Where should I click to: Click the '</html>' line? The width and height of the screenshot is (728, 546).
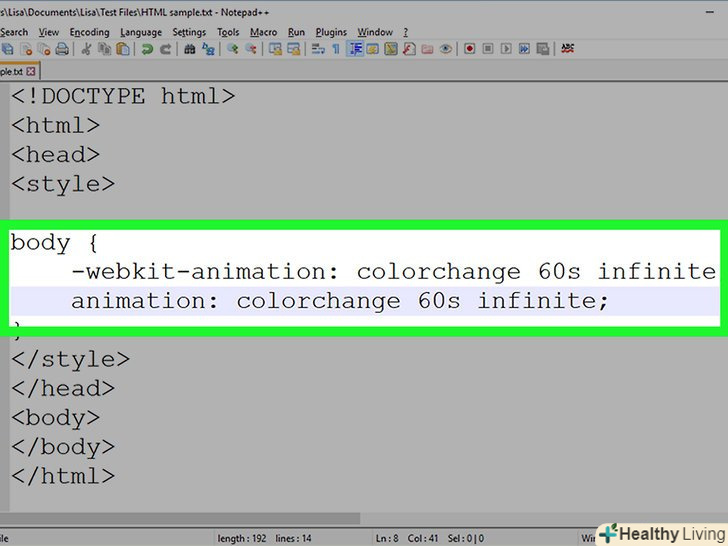pos(63,476)
